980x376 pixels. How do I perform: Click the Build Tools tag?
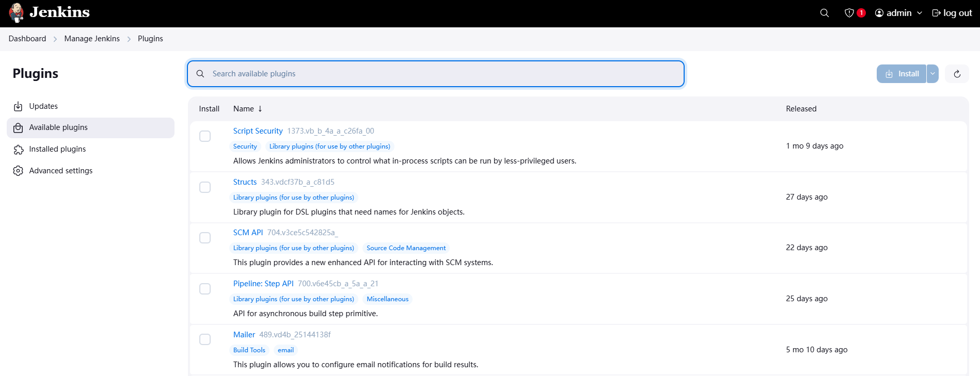pyautogui.click(x=249, y=350)
